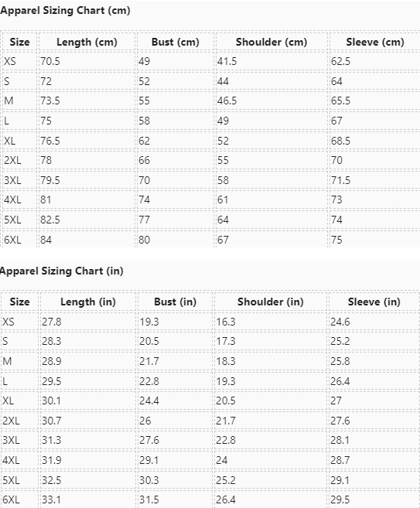Click the Length (cm) column header
Viewport: 420px width, 508px height.
(87, 42)
